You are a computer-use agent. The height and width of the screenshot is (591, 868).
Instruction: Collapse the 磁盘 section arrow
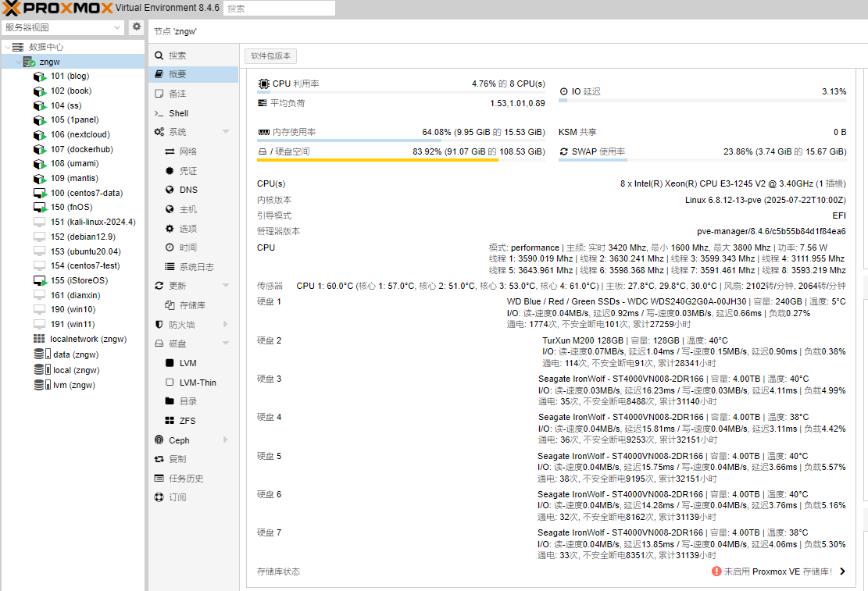click(226, 344)
